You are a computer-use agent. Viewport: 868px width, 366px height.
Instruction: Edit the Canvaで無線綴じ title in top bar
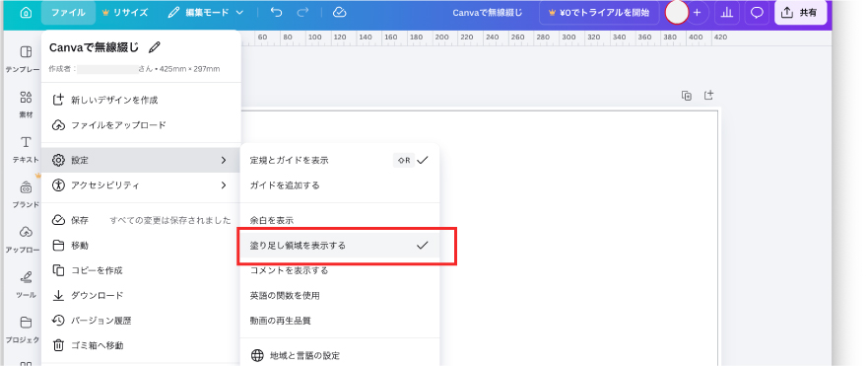[487, 13]
